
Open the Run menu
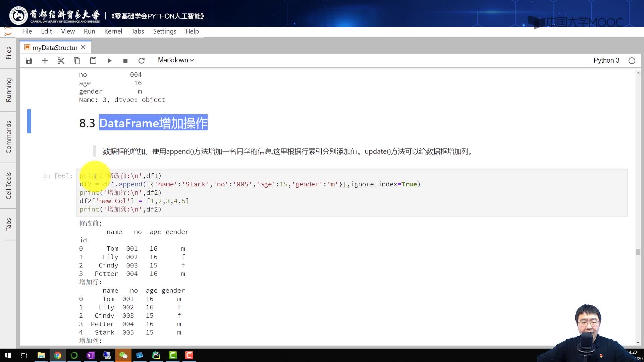coord(90,31)
